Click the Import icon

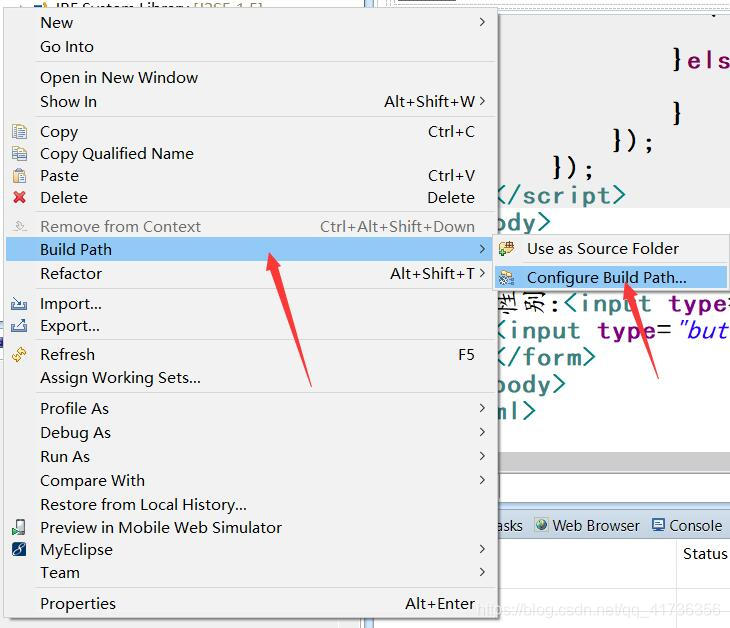pos(19,304)
